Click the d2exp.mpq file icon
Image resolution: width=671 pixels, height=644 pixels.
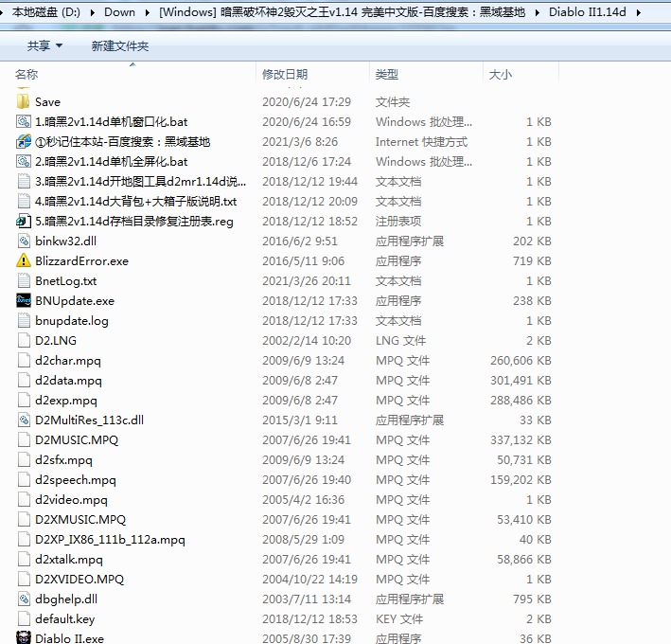(24, 401)
